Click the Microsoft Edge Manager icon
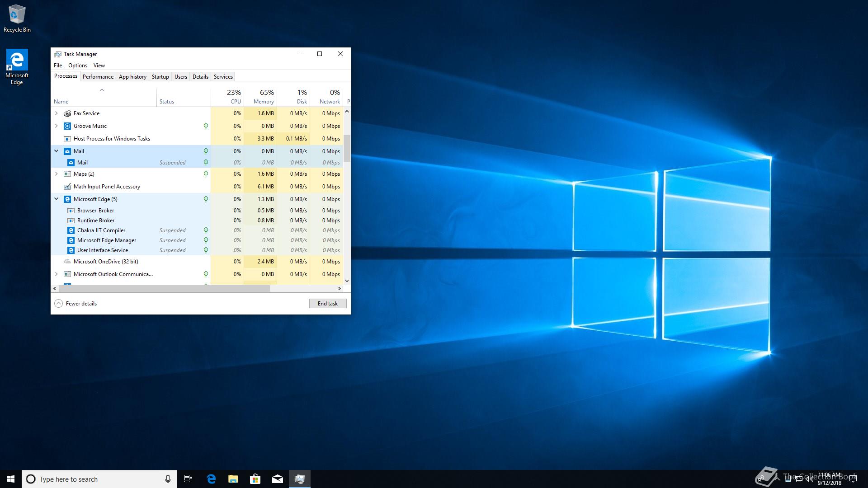 pyautogui.click(x=71, y=240)
